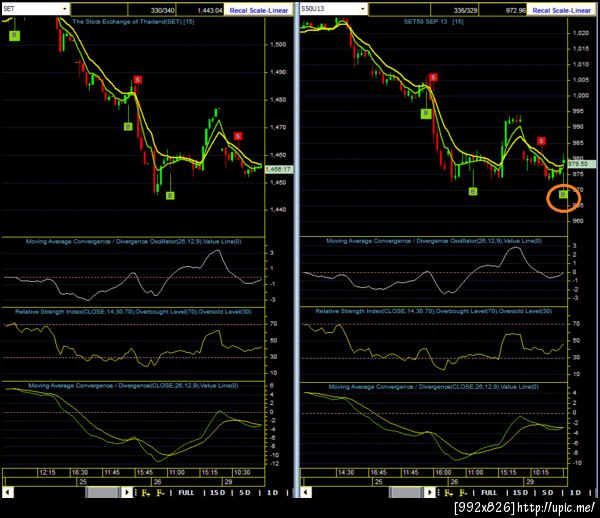Click the green B marker in the top-left of the SET chart
Viewport: 600px width, 518px height.
pos(15,36)
